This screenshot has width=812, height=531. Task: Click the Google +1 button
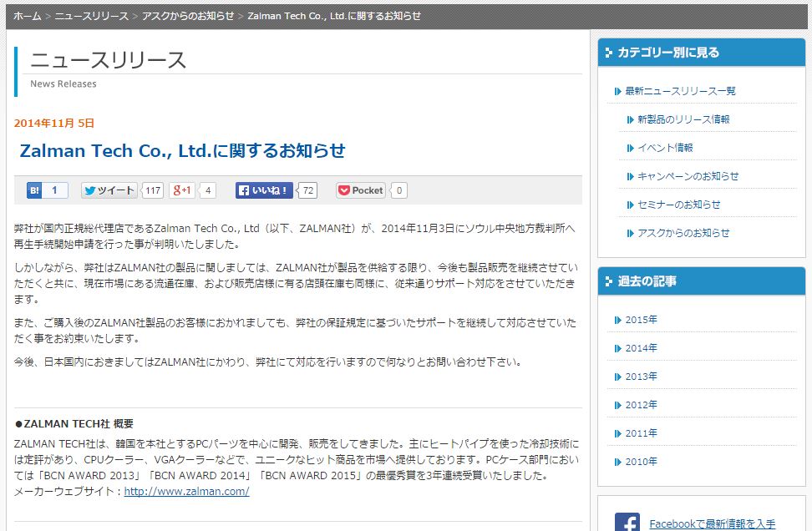182,190
